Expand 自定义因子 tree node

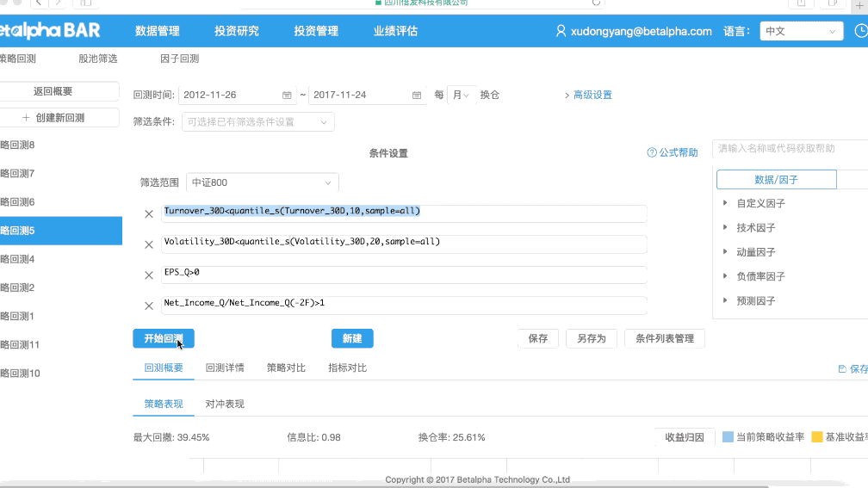tap(725, 203)
